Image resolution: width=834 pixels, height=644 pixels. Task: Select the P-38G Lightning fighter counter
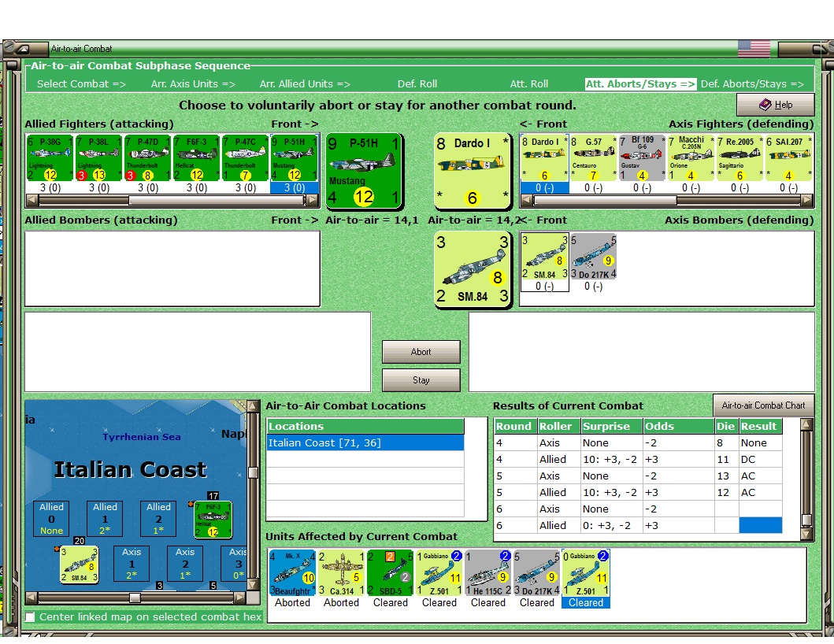click(x=50, y=158)
